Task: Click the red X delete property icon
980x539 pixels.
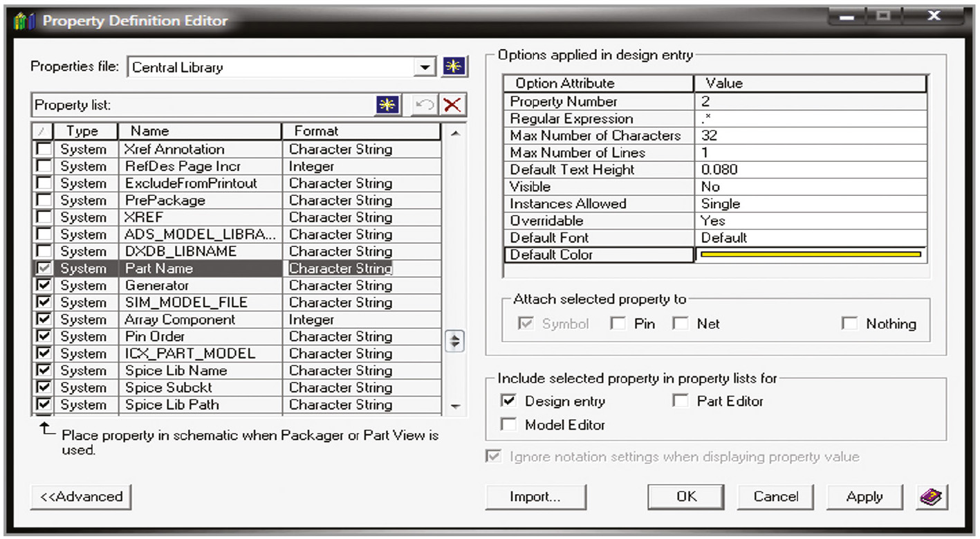Action: click(x=452, y=105)
